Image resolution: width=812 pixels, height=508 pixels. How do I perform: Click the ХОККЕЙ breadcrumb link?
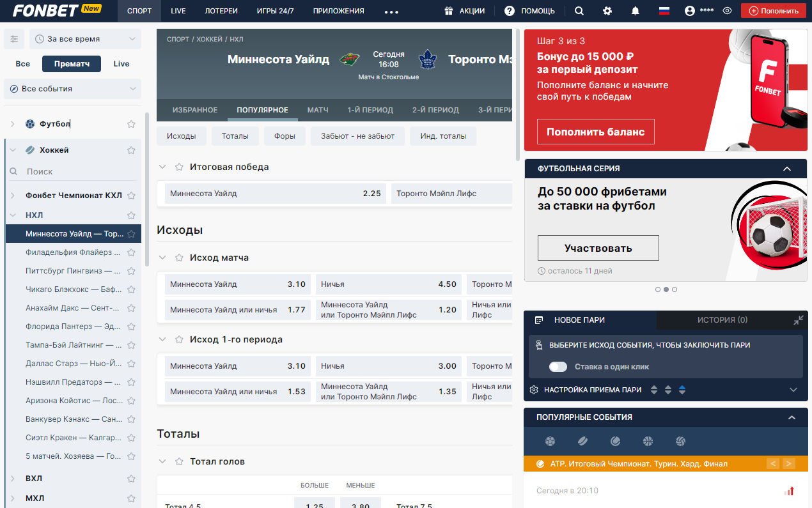209,39
